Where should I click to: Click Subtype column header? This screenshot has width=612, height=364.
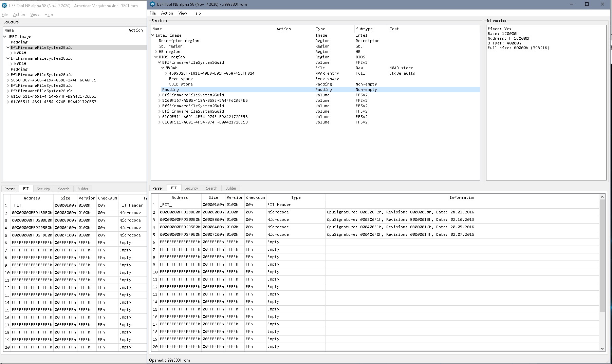tap(371, 29)
